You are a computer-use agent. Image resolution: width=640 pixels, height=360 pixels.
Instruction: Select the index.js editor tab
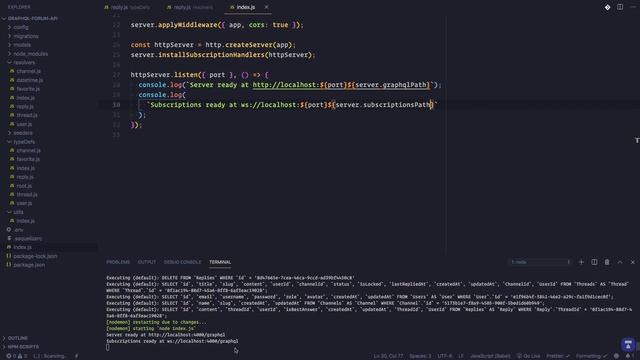(x=246, y=7)
